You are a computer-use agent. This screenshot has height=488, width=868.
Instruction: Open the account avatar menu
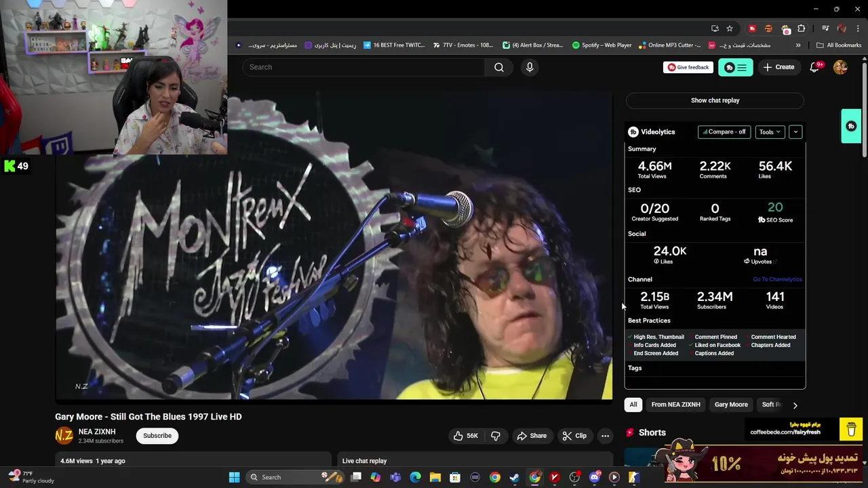840,67
